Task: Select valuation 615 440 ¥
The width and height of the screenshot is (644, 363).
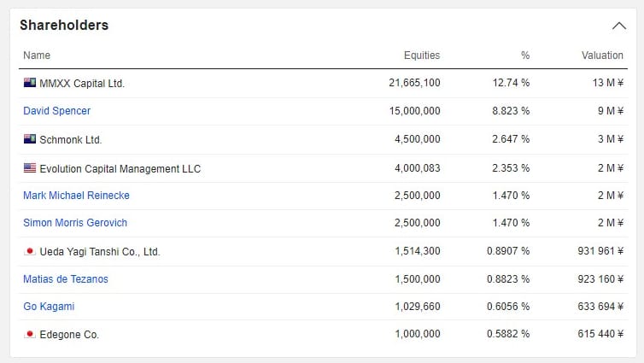Action: click(600, 334)
